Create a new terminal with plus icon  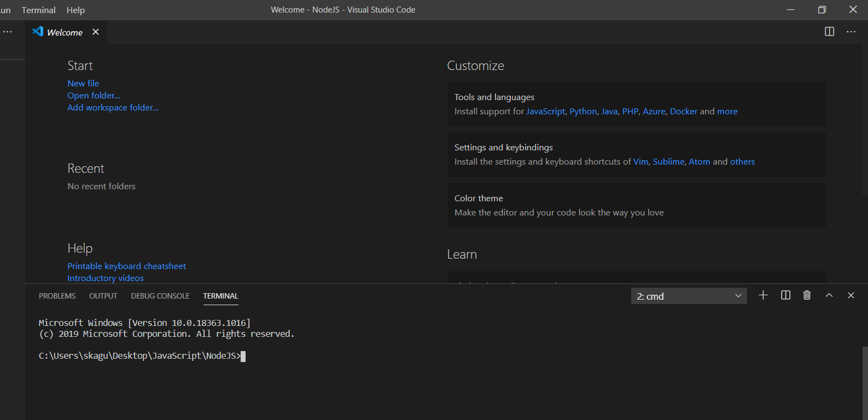(763, 295)
